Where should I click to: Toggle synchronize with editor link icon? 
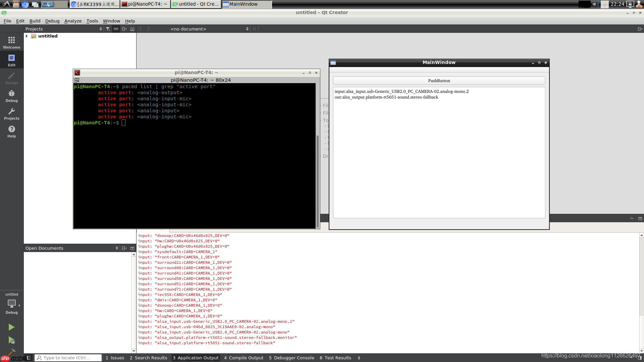pyautogui.click(x=116, y=29)
